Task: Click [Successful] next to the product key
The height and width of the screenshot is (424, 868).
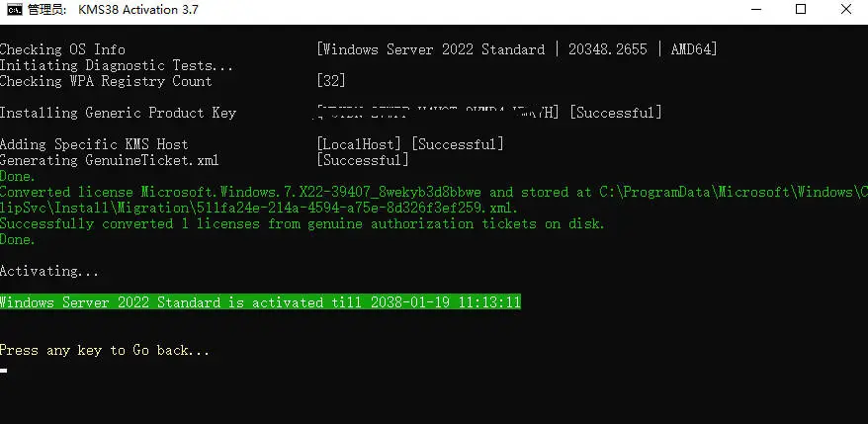Action: coord(616,113)
